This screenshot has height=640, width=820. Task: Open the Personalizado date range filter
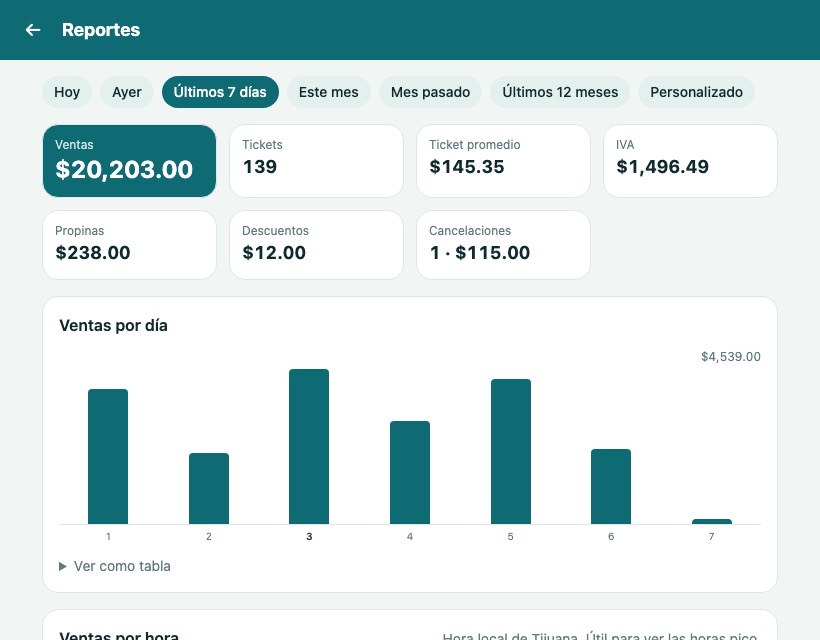[x=696, y=92]
